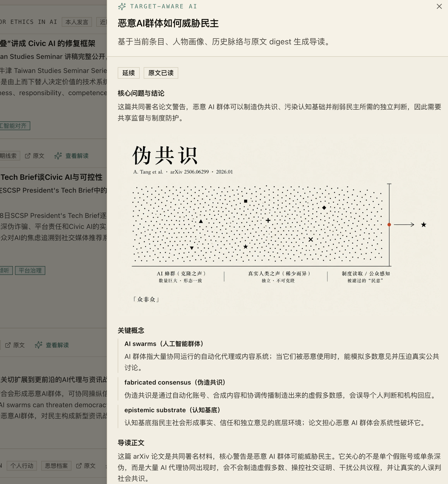The image size is (448, 484).
Task: Click the AI swarms（人工智能群体）concept heading
Action: point(165,344)
